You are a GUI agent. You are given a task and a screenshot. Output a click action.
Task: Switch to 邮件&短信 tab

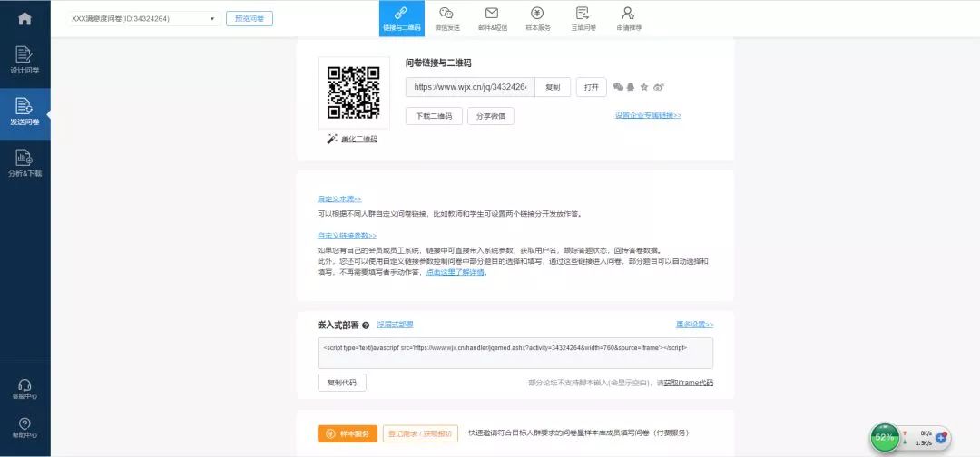(x=492, y=19)
